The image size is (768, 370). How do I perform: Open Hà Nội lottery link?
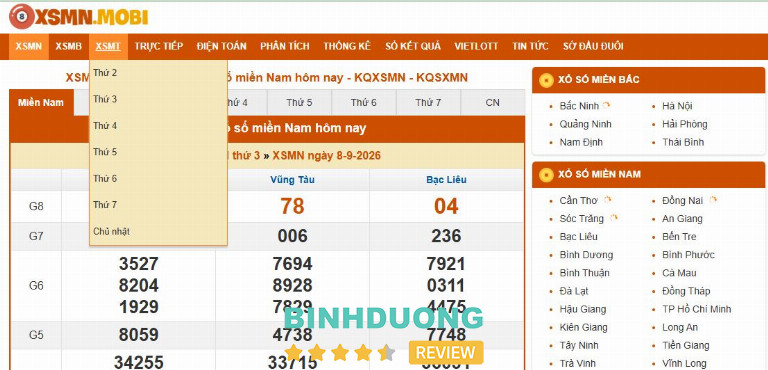(x=677, y=106)
